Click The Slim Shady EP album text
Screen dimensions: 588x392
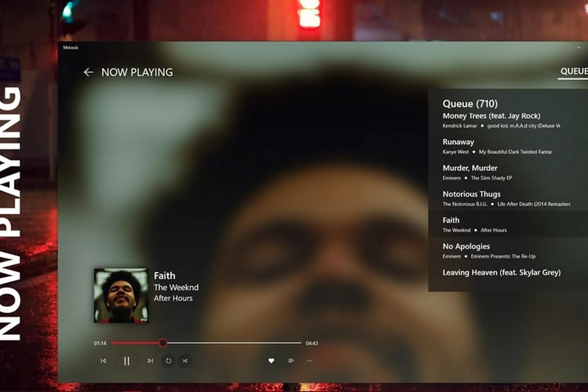click(492, 178)
